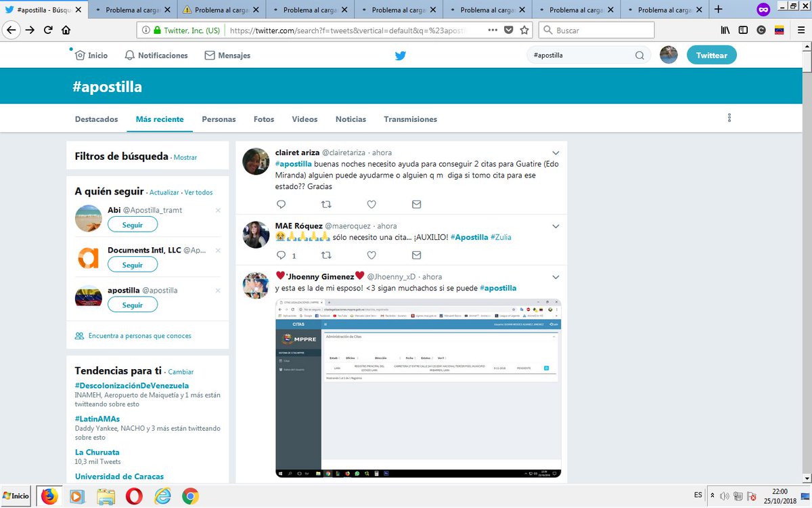Reload the current page
Image resolution: width=812 pixels, height=508 pixels.
tap(48, 30)
